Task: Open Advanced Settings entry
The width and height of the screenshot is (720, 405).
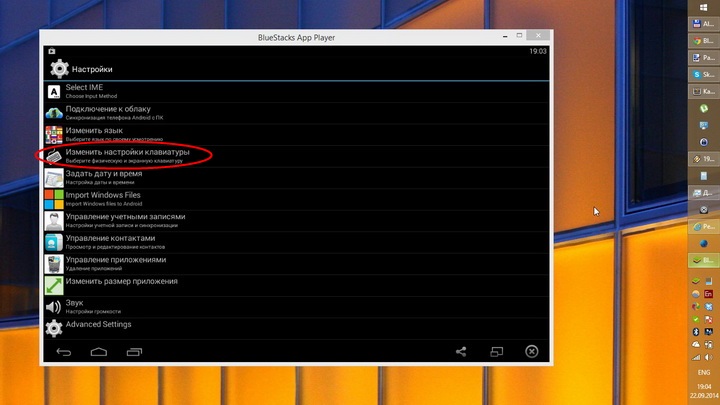Action: click(x=296, y=328)
